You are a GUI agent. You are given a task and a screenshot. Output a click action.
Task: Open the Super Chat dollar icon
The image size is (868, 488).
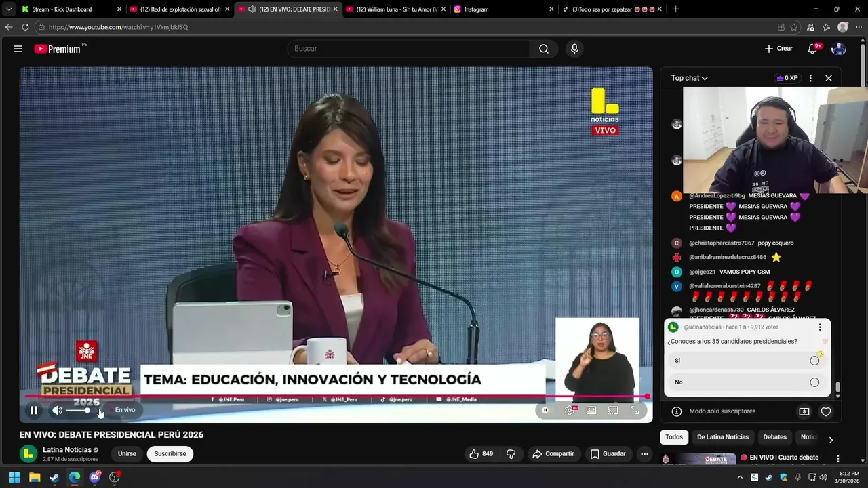pos(804,411)
